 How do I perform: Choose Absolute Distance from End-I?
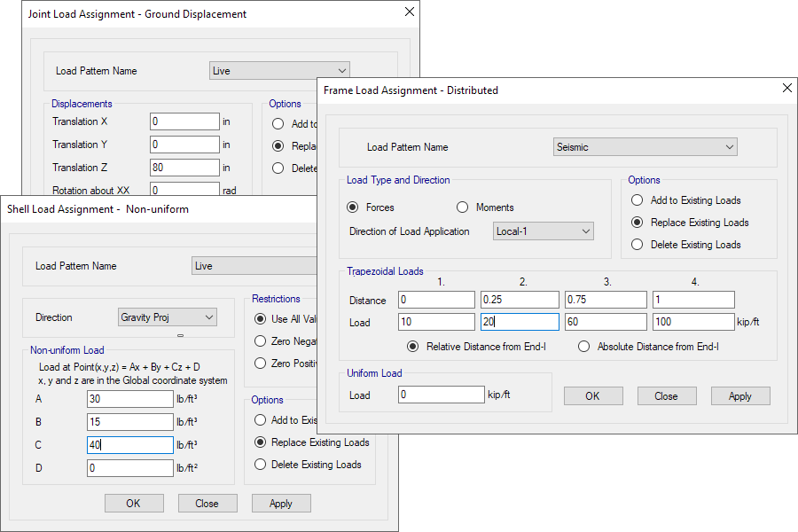tap(583, 347)
